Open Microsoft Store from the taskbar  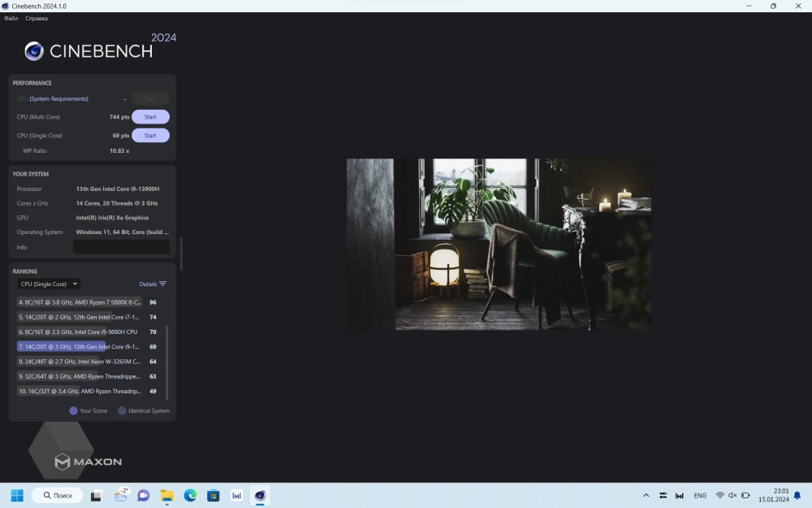[x=214, y=495]
